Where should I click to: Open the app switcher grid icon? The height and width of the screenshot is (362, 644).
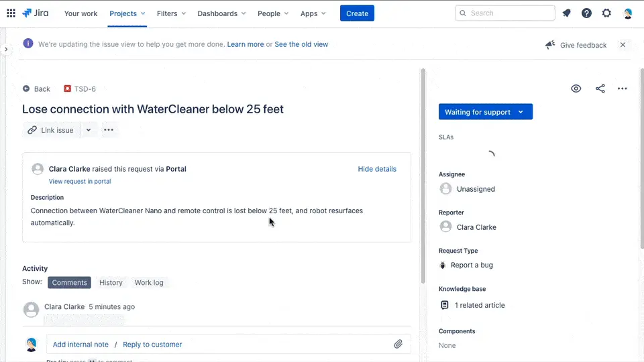point(11,13)
